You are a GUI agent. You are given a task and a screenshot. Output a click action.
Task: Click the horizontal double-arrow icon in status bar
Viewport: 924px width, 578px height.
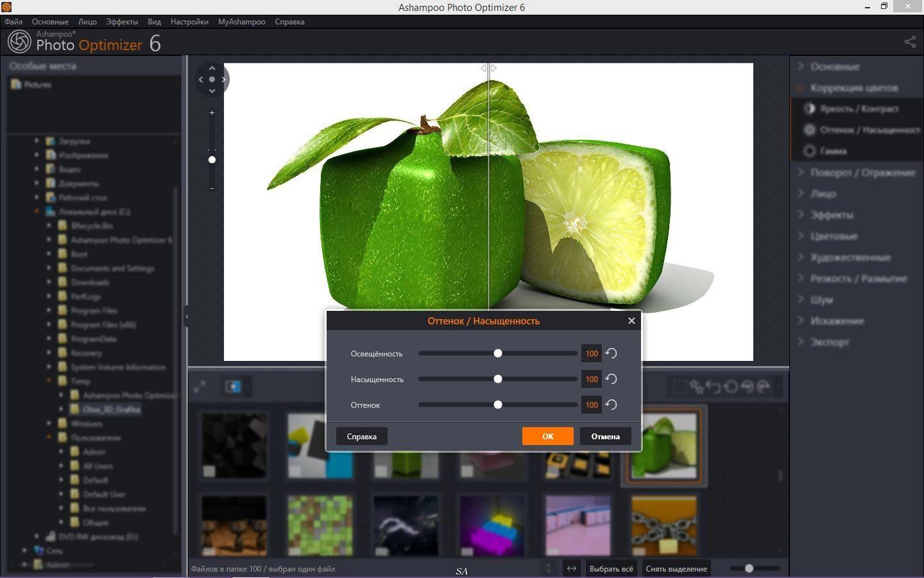coord(571,568)
